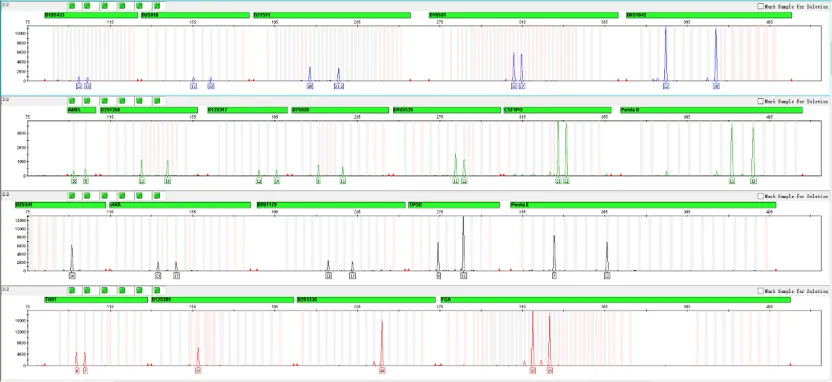Screen dimensions: 832x382
Task: Select the D8S1179 marker bar
Action: 330,205
